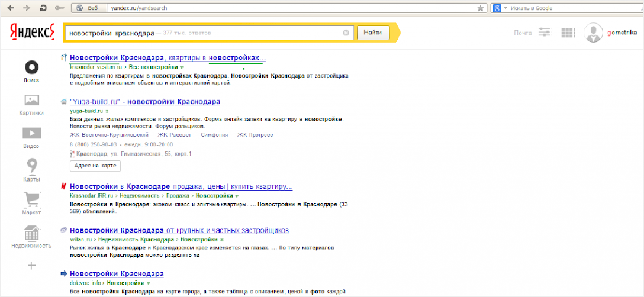The image size is (644, 297).
Task: Click the Yuga-build favicon icon
Action: (64, 102)
